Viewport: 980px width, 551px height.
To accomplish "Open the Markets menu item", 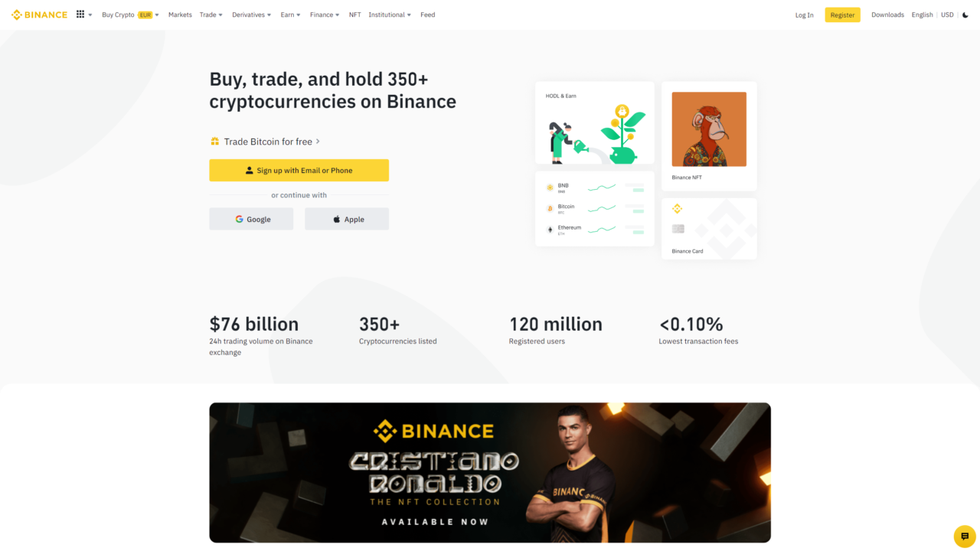I will tap(180, 15).
